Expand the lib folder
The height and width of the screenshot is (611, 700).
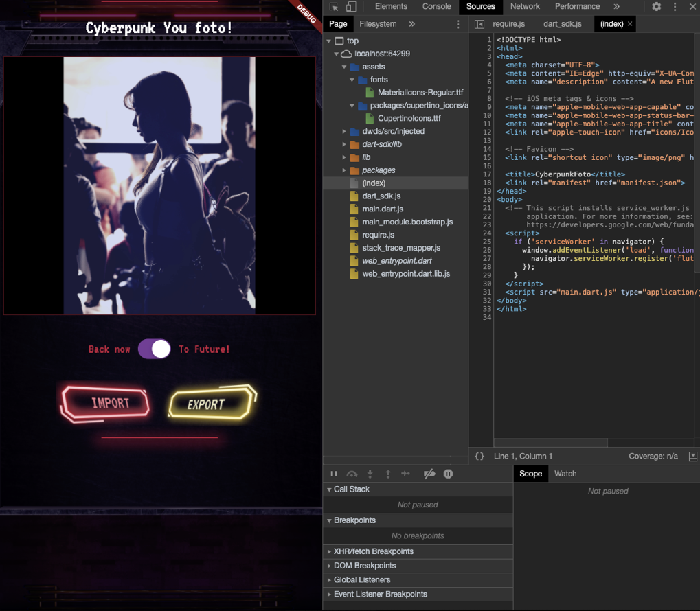[366, 157]
